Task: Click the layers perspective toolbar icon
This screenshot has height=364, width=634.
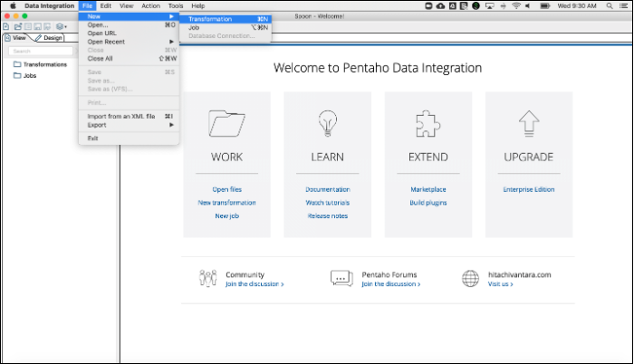Action: tap(59, 27)
